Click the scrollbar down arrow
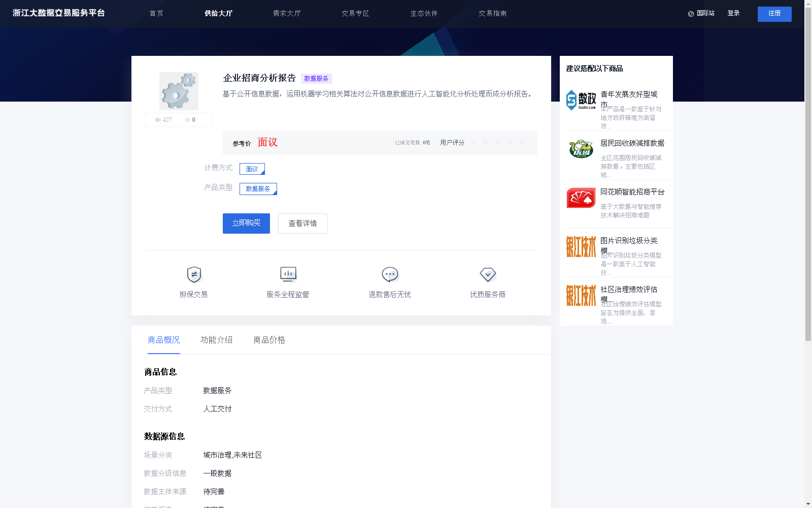The width and height of the screenshot is (812, 508). point(808,504)
